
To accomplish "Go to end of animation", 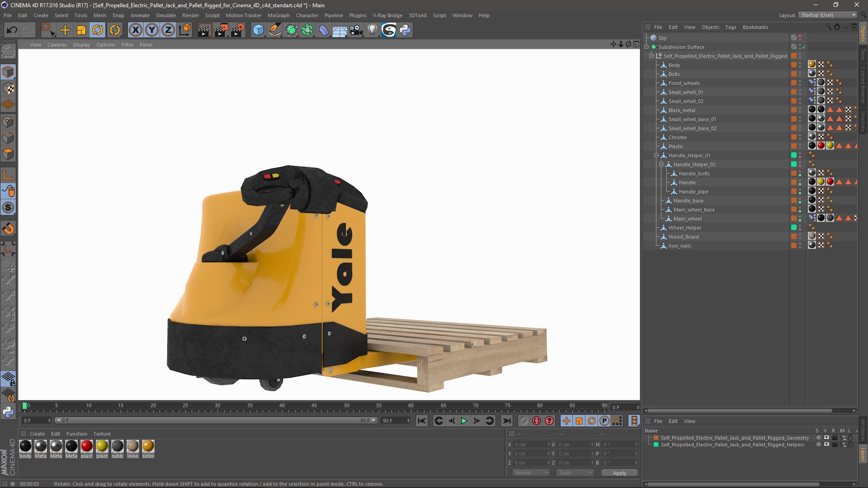I will [507, 421].
